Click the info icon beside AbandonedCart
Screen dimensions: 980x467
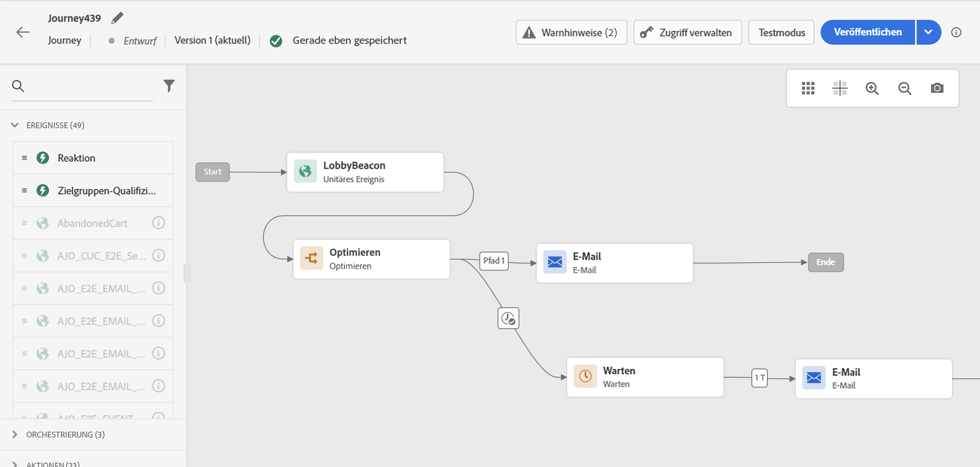(x=158, y=223)
